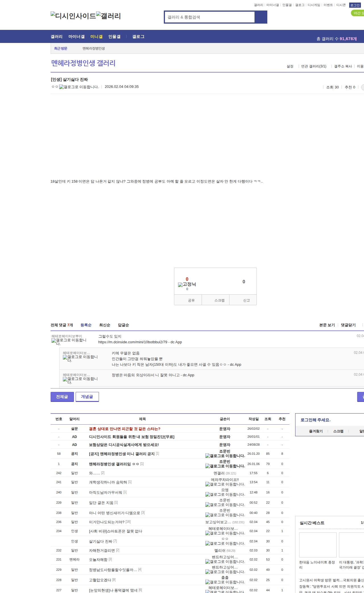Open post '이거만나도되는거야?'
The image size is (364, 593).
click(107, 522)
